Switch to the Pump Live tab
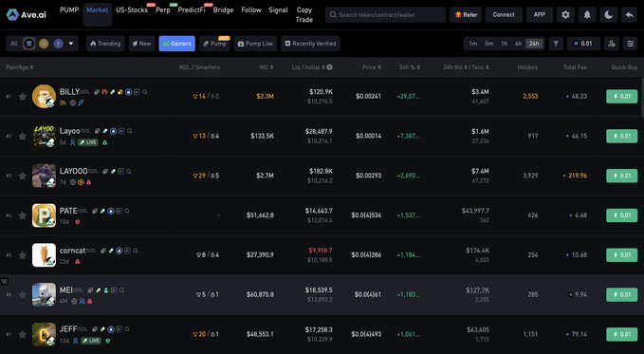This screenshot has height=354, width=644. pyautogui.click(x=255, y=44)
